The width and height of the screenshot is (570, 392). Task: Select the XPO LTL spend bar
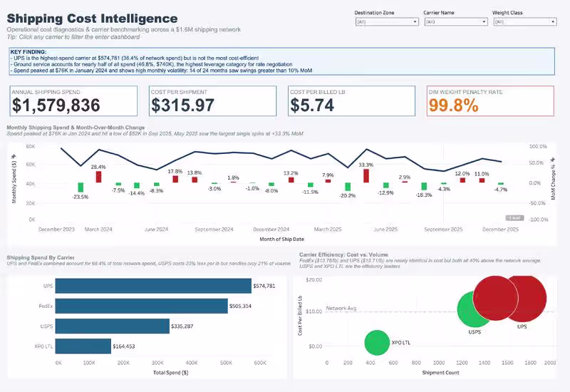(x=83, y=346)
